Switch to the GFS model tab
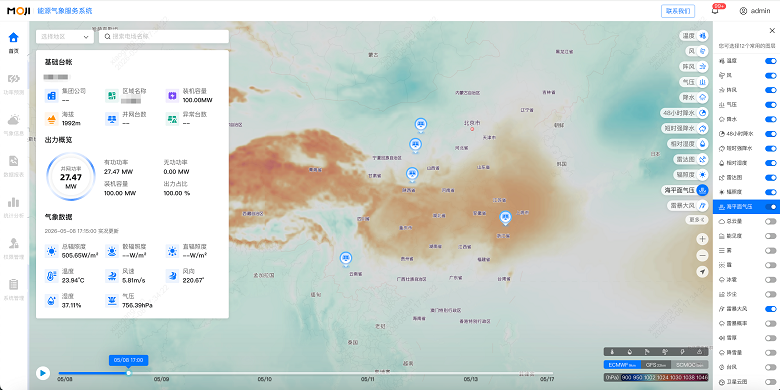 point(656,365)
